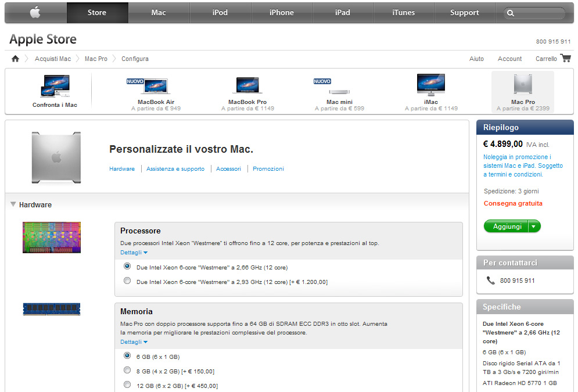
Task: Open the Carrello link text
Action: coord(546,59)
